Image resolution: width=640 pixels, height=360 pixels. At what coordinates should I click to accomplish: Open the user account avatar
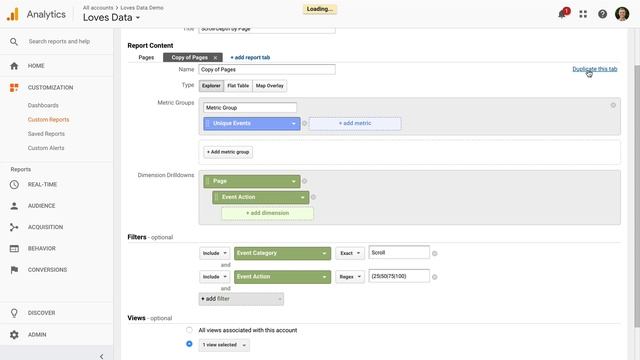coord(622,14)
